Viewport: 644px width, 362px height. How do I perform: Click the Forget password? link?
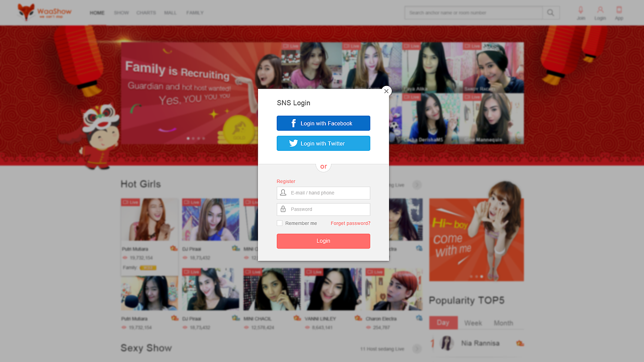pos(350,223)
